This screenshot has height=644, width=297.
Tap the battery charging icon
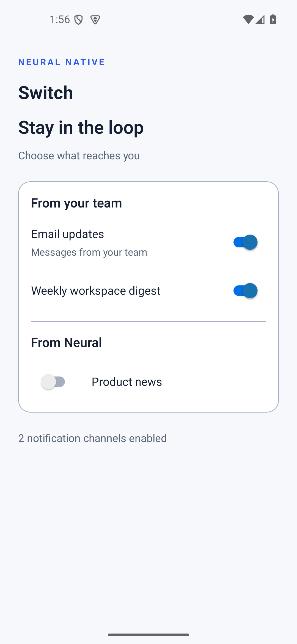[273, 20]
